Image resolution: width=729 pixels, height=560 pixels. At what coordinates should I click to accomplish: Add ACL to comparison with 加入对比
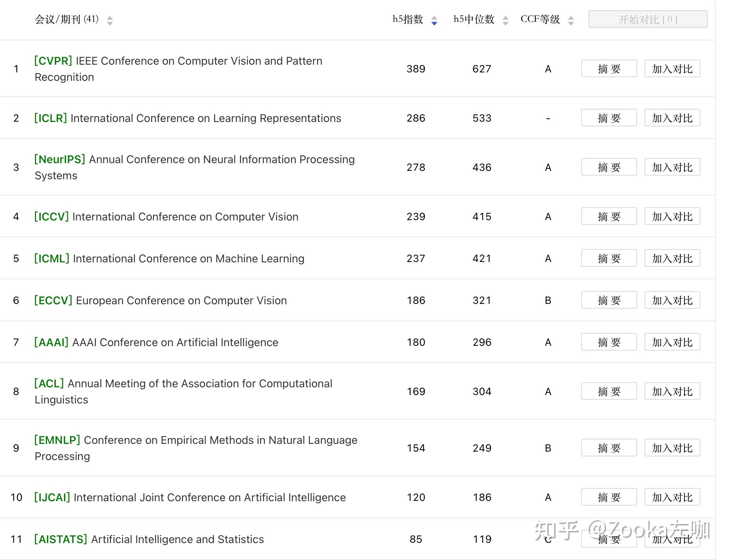tap(672, 391)
